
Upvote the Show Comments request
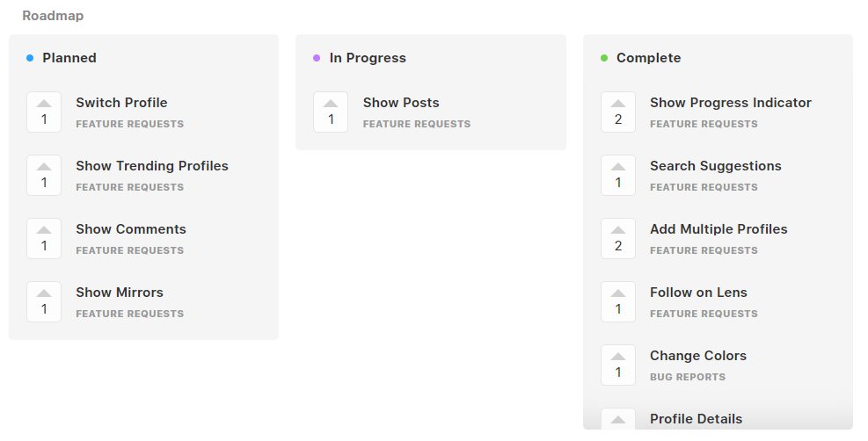coord(44,239)
